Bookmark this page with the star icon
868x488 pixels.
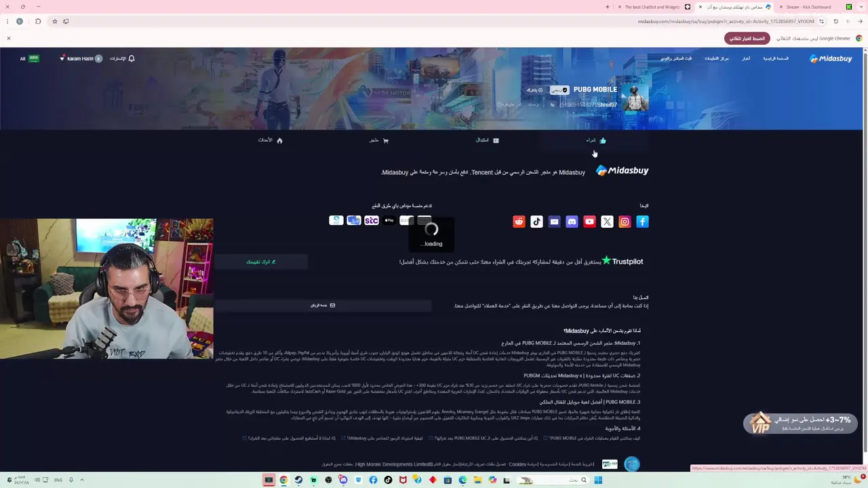(55, 21)
